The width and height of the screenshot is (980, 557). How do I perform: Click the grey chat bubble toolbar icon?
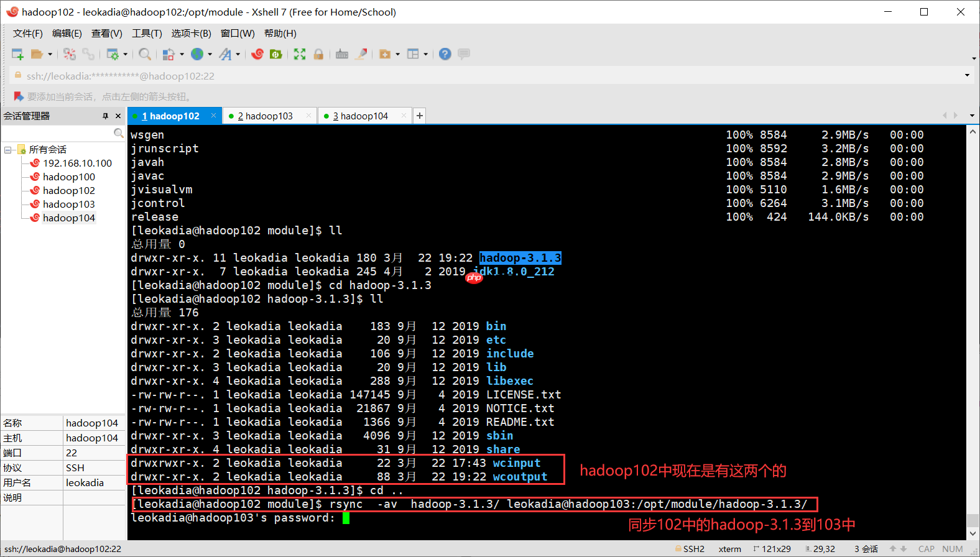click(x=464, y=54)
